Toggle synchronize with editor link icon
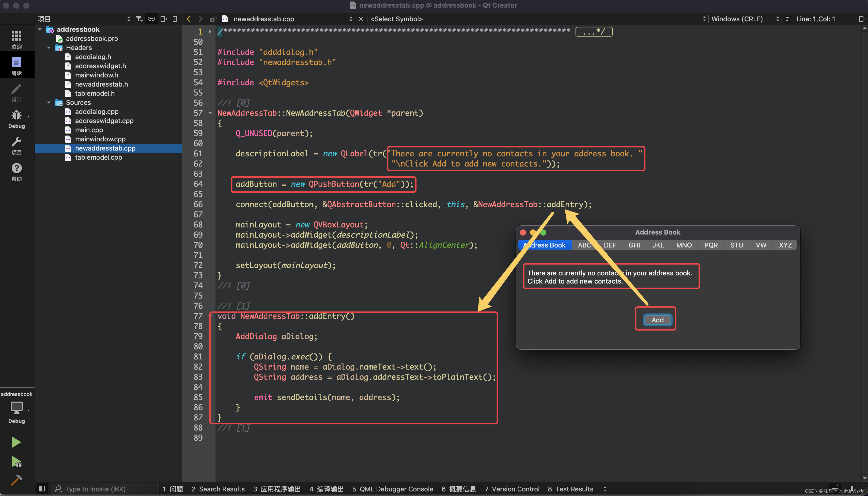 [x=151, y=19]
